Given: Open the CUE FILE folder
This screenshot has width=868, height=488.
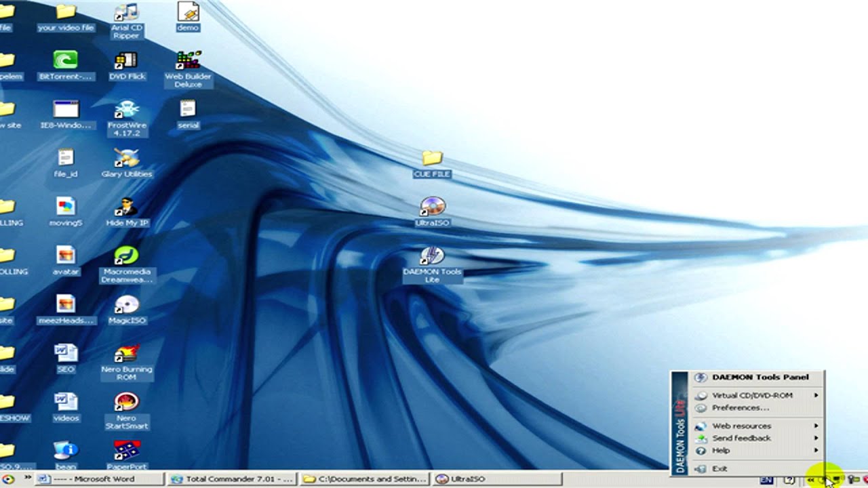Looking at the screenshot, I should (x=432, y=164).
